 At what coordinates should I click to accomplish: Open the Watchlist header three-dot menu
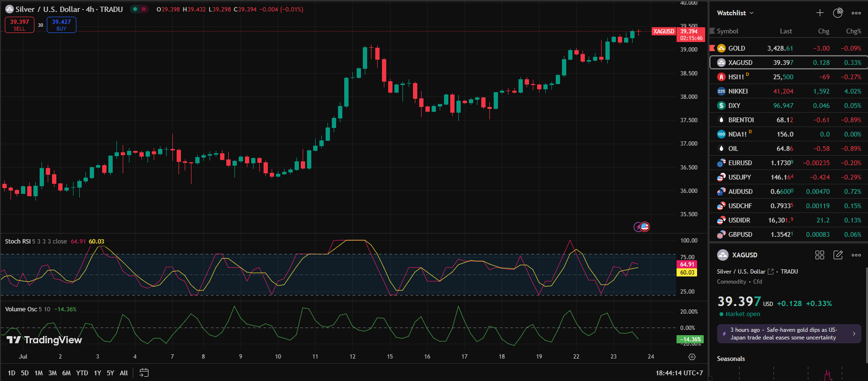click(856, 13)
